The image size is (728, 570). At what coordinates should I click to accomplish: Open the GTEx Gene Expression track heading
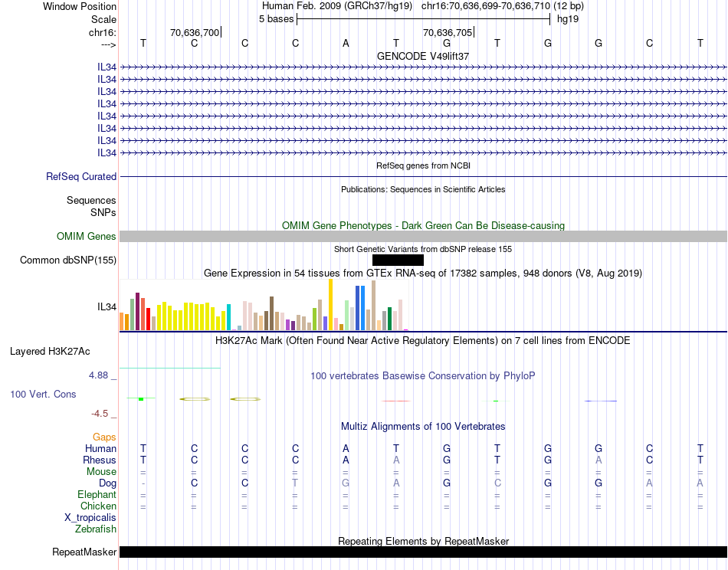pyautogui.click(x=423, y=273)
